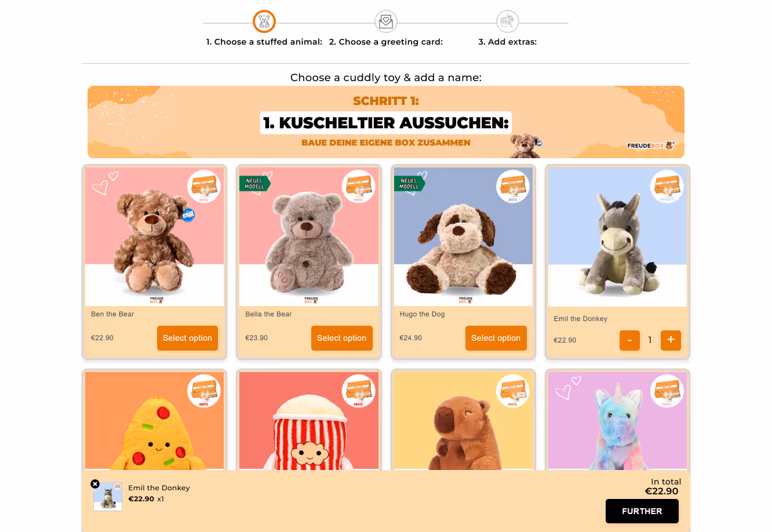This screenshot has width=772, height=532.
Task: Select option for Ben the Bear
Action: pos(187,338)
